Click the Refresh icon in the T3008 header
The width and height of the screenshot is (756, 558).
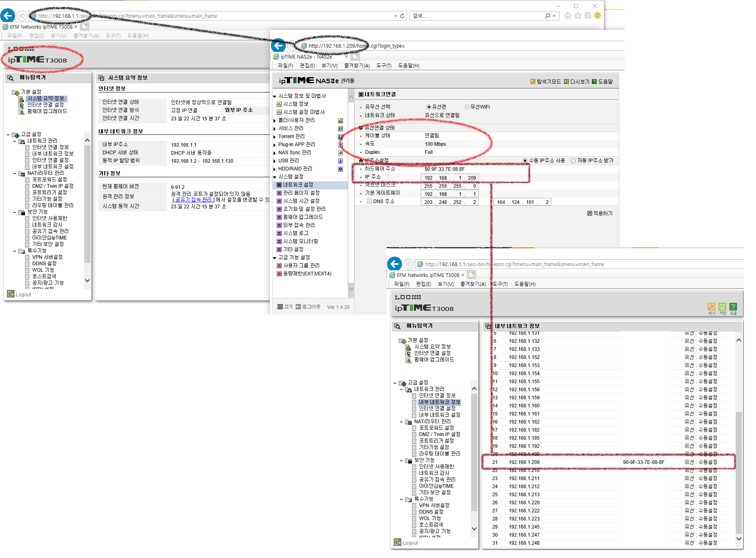click(x=711, y=306)
